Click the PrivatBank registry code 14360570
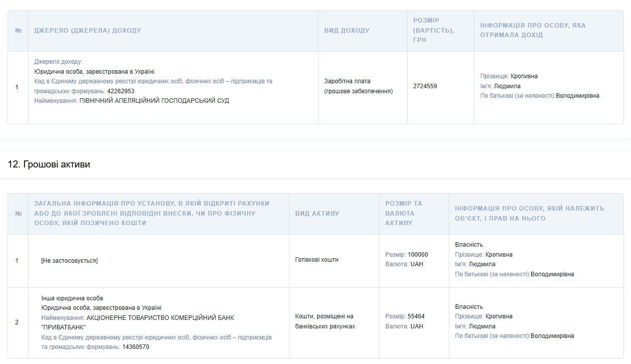The width and height of the screenshot is (631, 364). click(136, 347)
